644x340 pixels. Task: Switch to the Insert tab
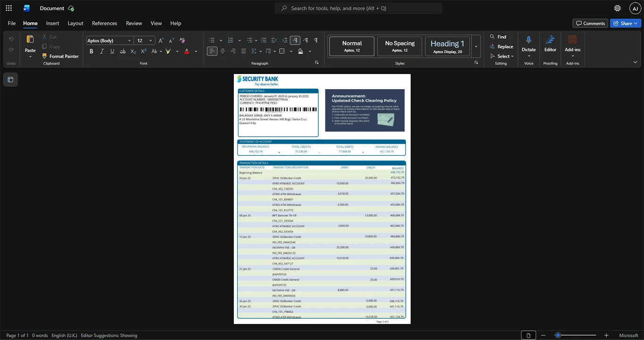[52, 23]
